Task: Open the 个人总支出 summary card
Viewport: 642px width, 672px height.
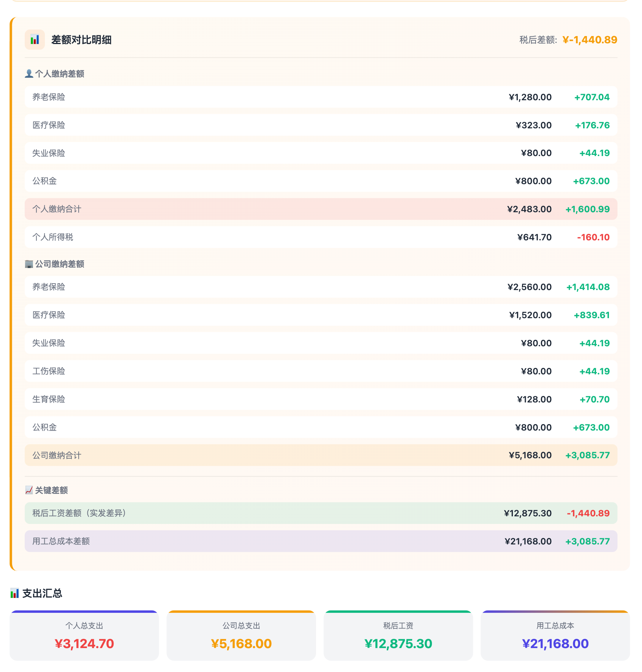Action: 84,636
